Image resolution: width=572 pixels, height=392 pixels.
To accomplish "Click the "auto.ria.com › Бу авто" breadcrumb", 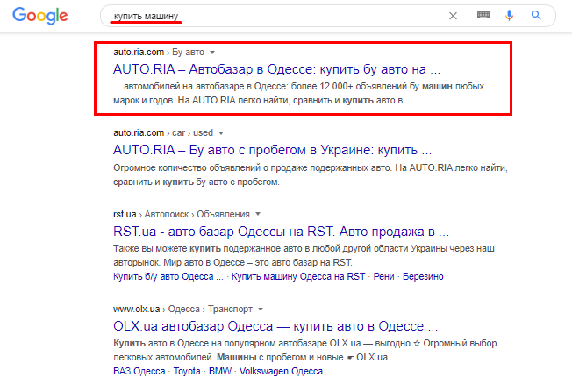I will point(159,52).
